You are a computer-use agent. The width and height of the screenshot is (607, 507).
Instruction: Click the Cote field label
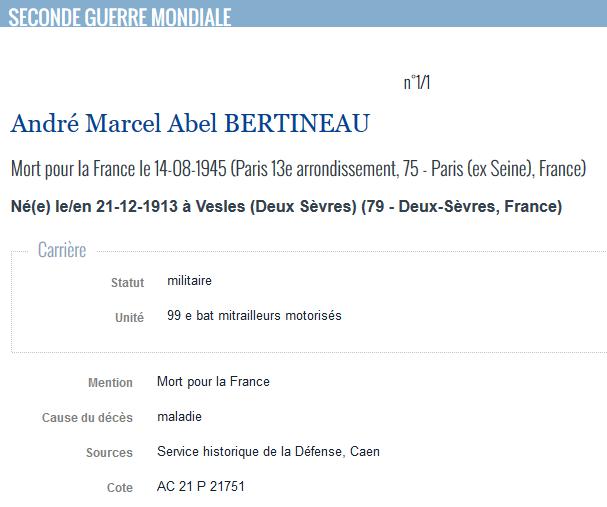(x=120, y=488)
